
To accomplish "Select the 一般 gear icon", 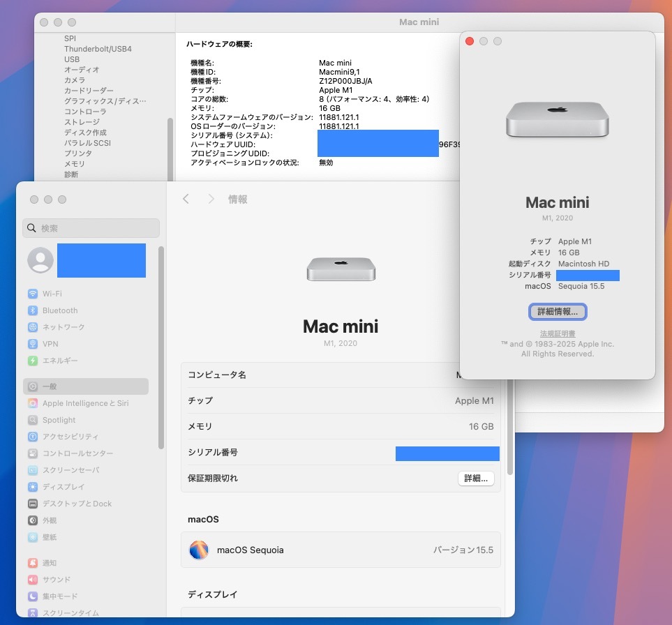I will coord(33,386).
